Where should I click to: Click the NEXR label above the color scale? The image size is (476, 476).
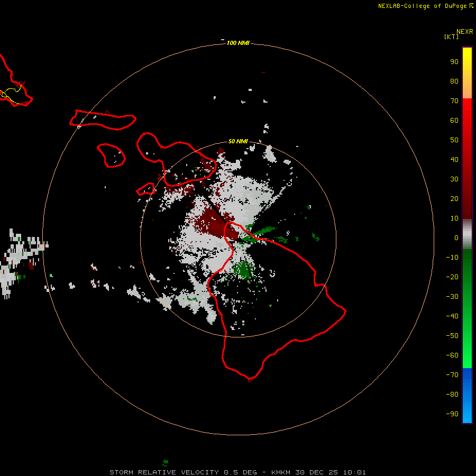pyautogui.click(x=464, y=32)
